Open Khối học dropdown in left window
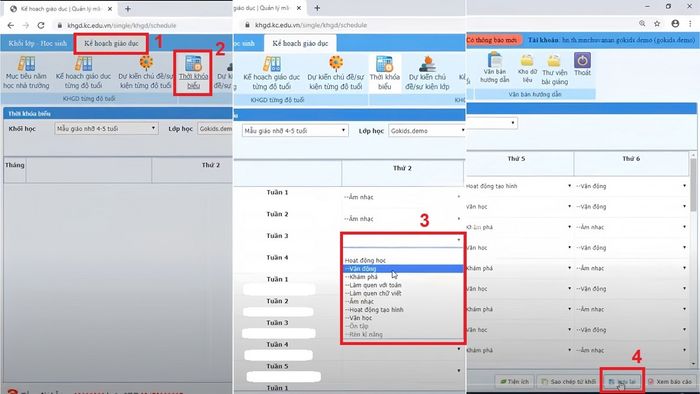This screenshot has width=700, height=394. click(x=106, y=129)
